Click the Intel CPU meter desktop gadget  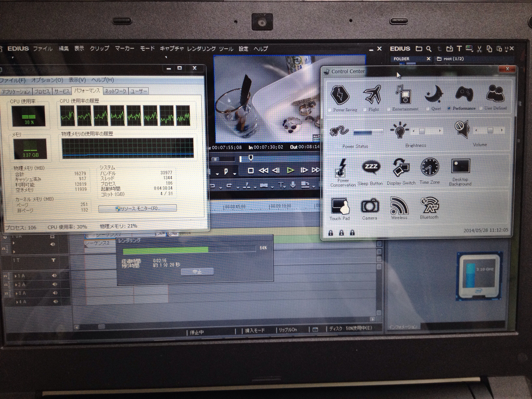point(479,276)
